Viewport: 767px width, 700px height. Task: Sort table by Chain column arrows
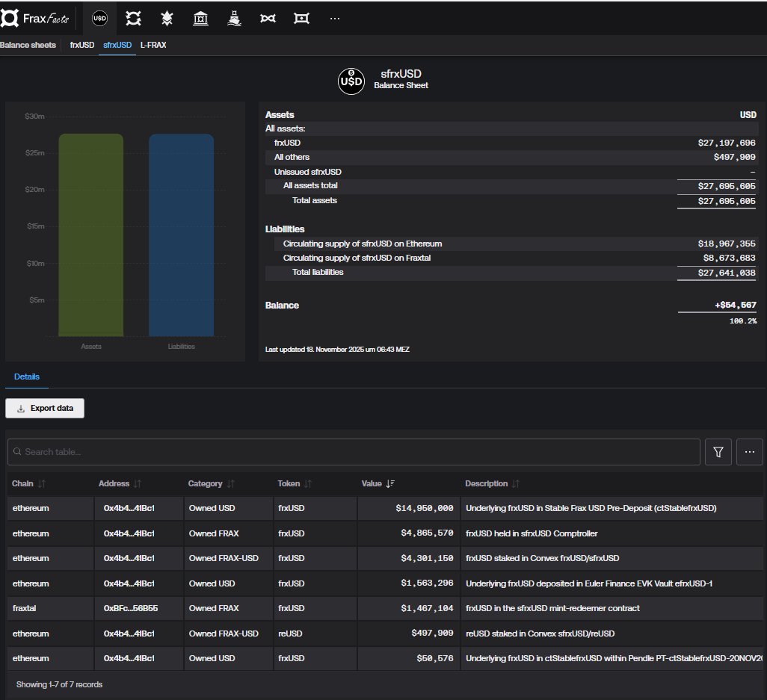click(x=42, y=483)
